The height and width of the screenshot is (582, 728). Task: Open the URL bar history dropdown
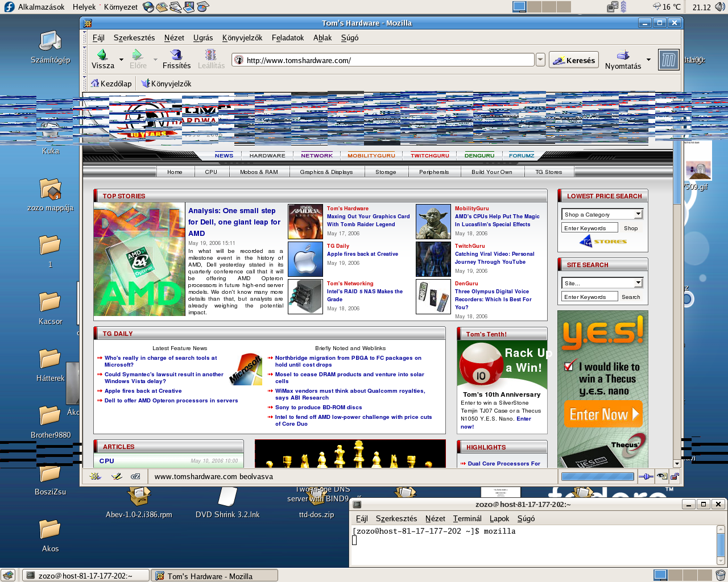[x=540, y=60]
